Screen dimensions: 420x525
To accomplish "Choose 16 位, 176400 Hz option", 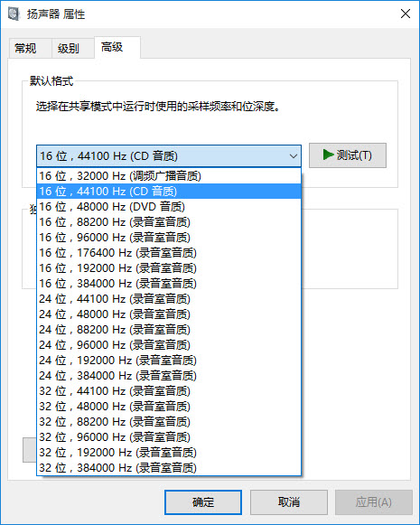I will tap(169, 253).
